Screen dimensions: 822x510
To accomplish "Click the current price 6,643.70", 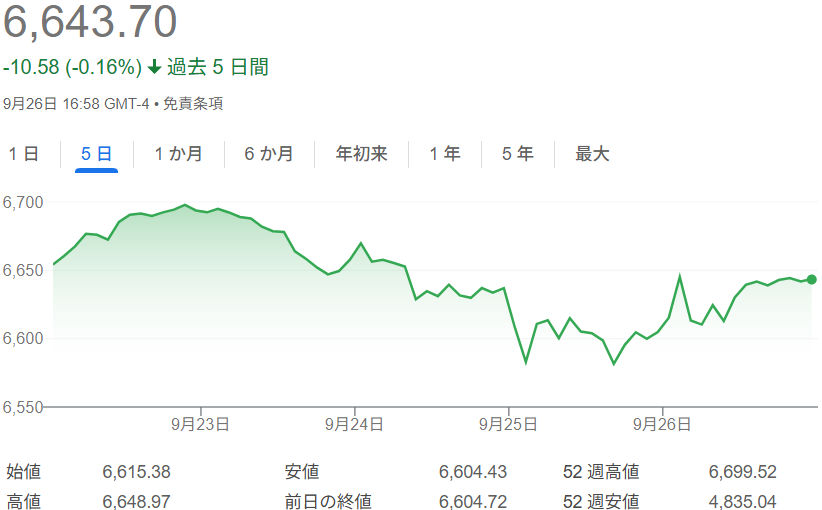I will click(90, 22).
